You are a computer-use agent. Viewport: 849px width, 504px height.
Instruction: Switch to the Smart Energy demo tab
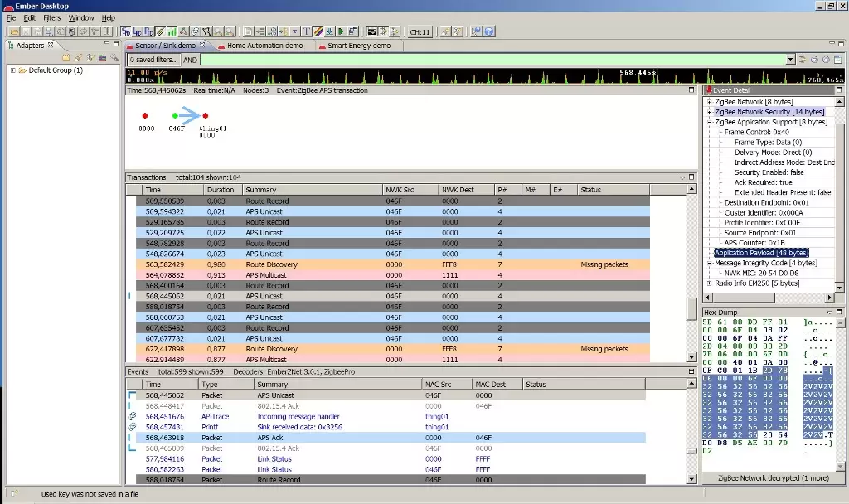[x=358, y=46]
